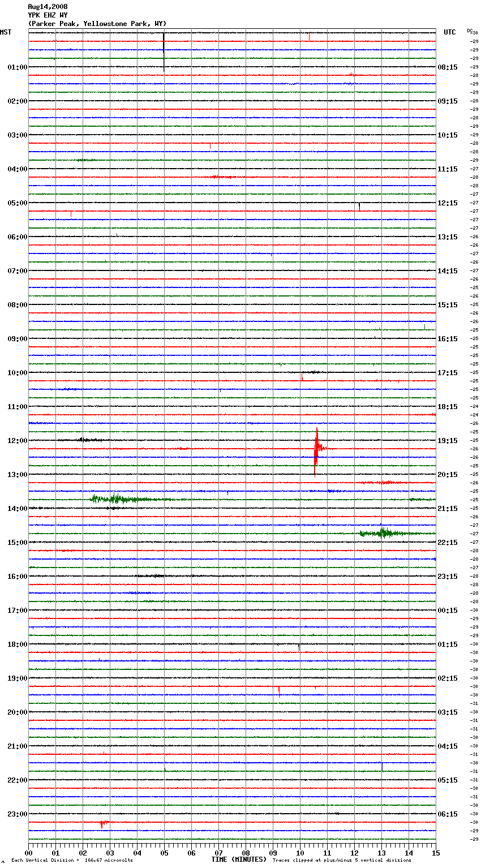Click the tall black spike above the 01:00 trace
Image resolution: width=481 pixels, height=868 pixels.
point(164,51)
